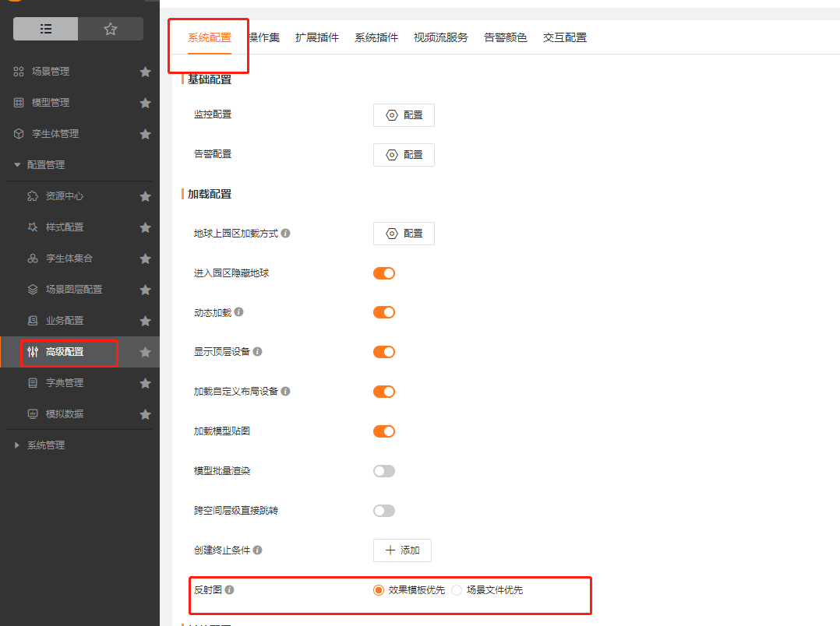
Task: Click the 模型管理 icon in sidebar
Action: (19, 102)
